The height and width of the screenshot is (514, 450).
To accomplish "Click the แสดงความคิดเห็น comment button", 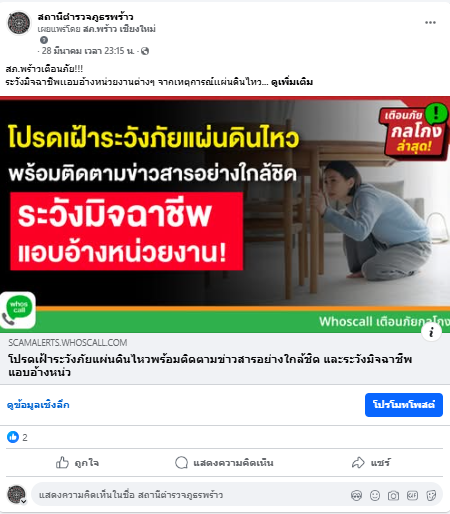I will tap(224, 463).
